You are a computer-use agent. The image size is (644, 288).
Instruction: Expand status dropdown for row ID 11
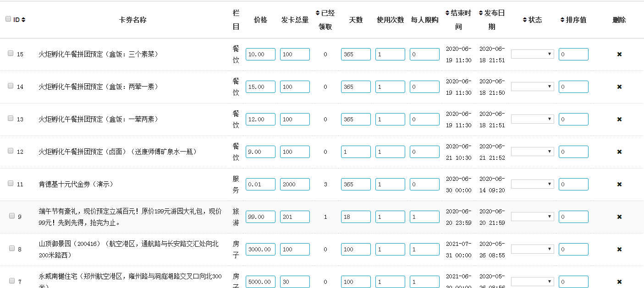pyautogui.click(x=532, y=184)
